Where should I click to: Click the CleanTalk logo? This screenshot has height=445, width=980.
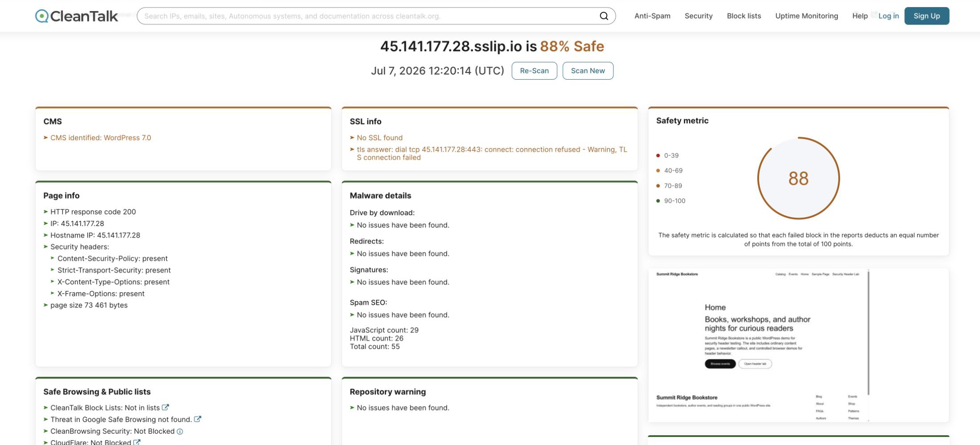77,16
